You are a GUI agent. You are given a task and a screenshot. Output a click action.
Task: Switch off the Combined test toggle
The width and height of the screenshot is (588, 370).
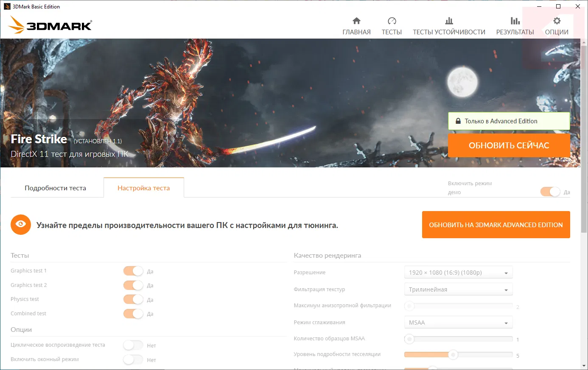point(133,314)
